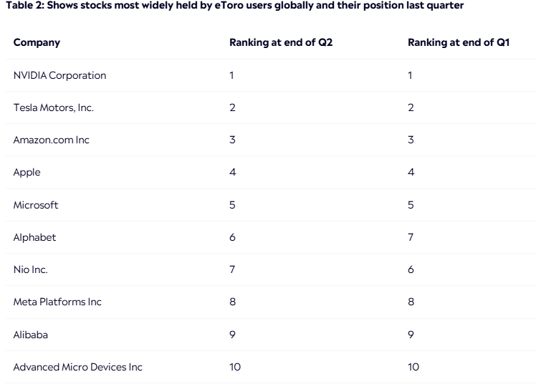Click the Company column header
This screenshot has height=392, width=536.
[37, 42]
